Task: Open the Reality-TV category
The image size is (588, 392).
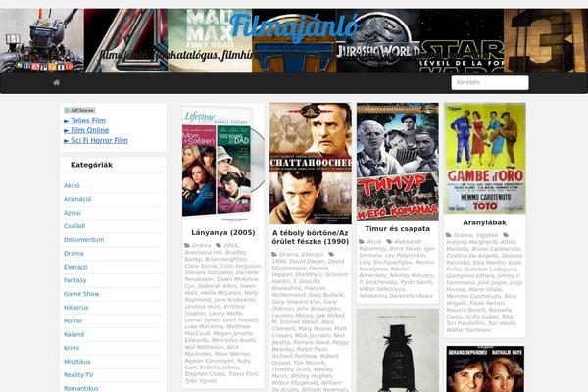Action: [x=78, y=374]
